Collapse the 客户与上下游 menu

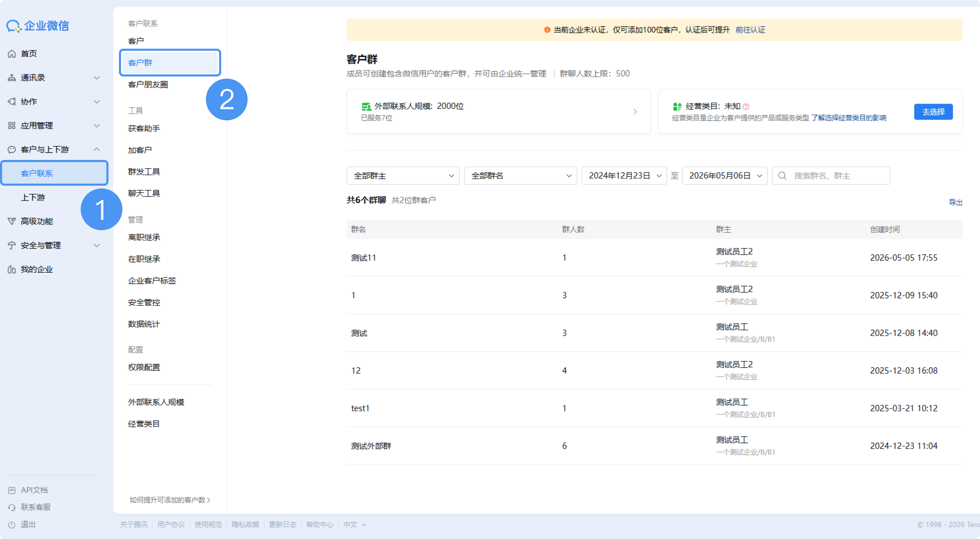click(x=97, y=149)
